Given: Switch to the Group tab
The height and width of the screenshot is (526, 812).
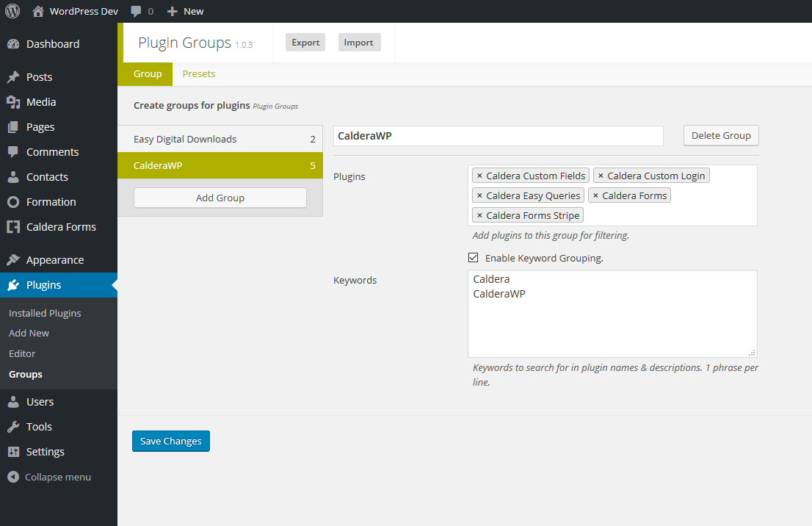Looking at the screenshot, I should [x=148, y=74].
